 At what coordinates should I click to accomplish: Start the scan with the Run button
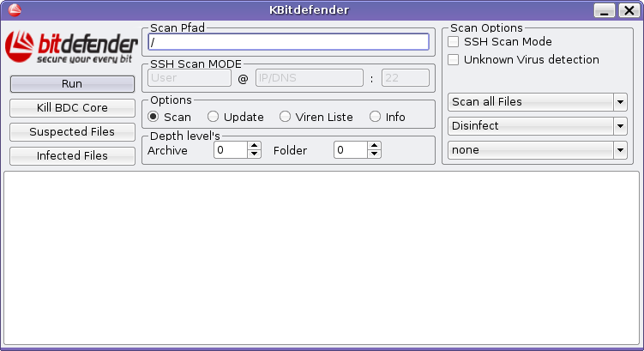(72, 84)
